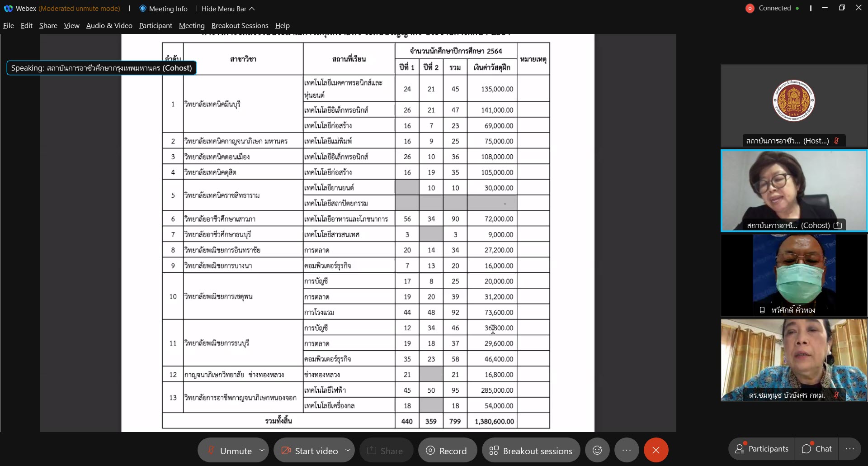Click device icon beside ทวีศักดิ์ คิ้วทอง name
The width and height of the screenshot is (868, 466).
point(762,310)
